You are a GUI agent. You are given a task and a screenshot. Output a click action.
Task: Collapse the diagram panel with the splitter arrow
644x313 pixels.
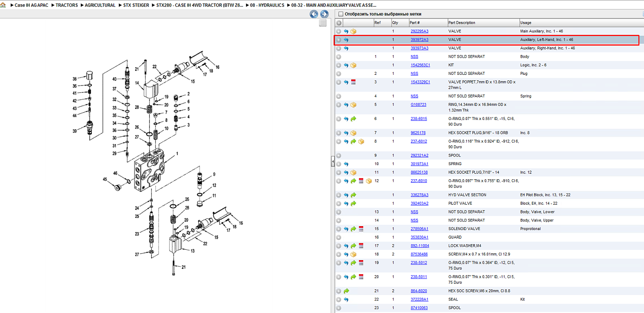pos(332,162)
